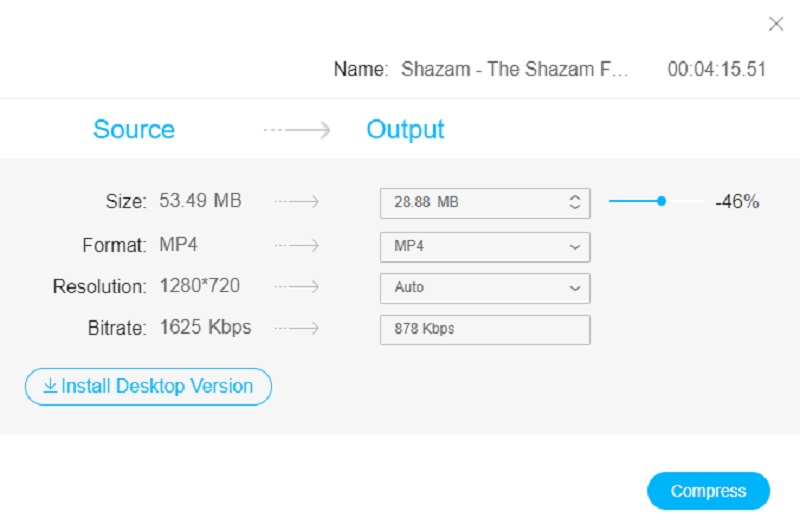Image resolution: width=800 pixels, height=531 pixels.
Task: Select the Output heading
Action: [405, 130]
